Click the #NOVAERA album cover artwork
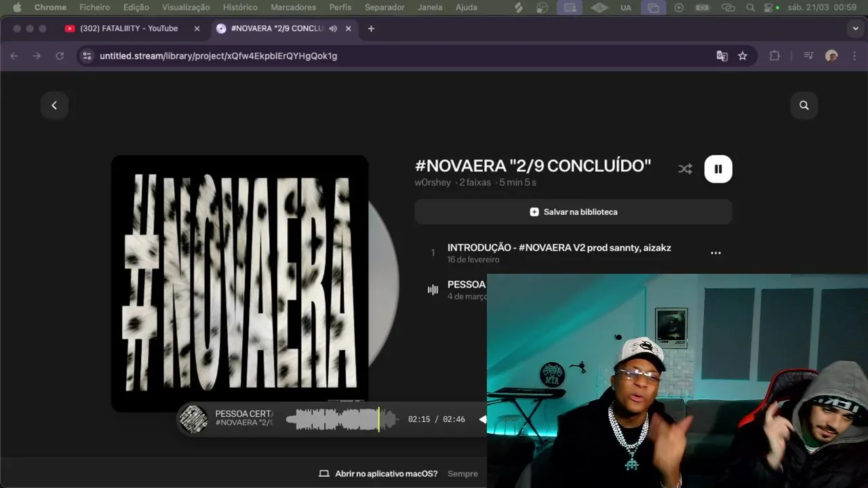The width and height of the screenshot is (868, 488). (x=239, y=283)
